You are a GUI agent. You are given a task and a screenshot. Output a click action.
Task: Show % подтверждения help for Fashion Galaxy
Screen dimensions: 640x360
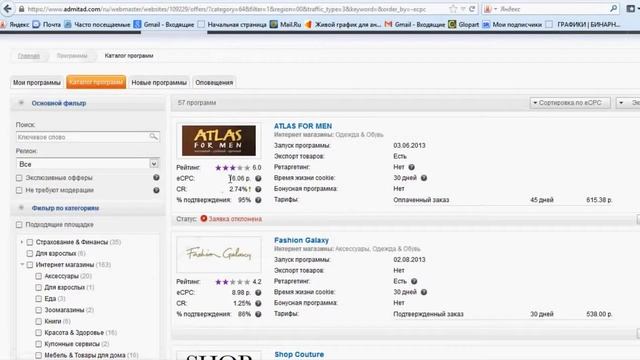(x=258, y=314)
